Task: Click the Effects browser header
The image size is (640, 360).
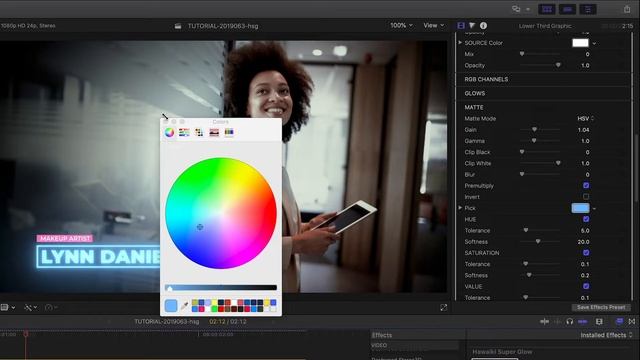Action: (x=382, y=335)
